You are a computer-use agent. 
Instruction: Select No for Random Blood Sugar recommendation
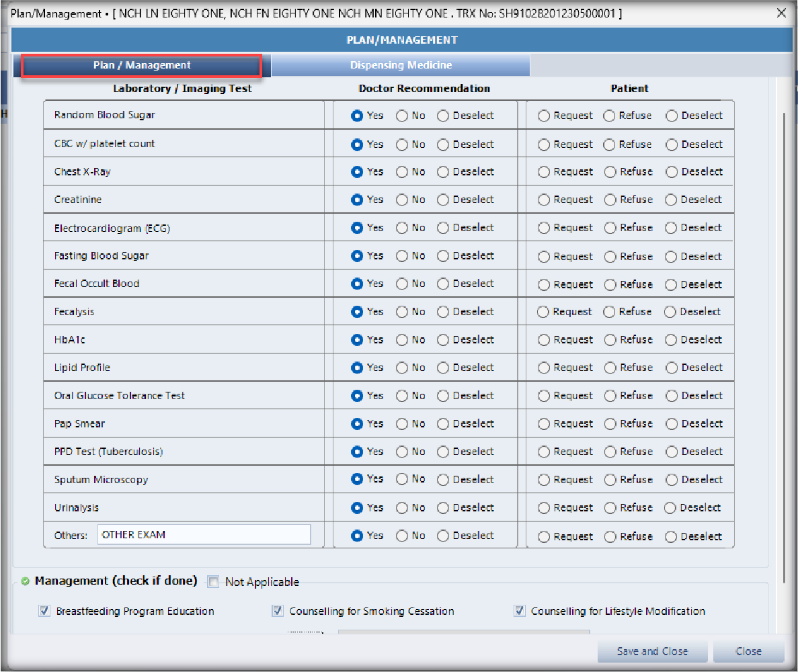(402, 116)
